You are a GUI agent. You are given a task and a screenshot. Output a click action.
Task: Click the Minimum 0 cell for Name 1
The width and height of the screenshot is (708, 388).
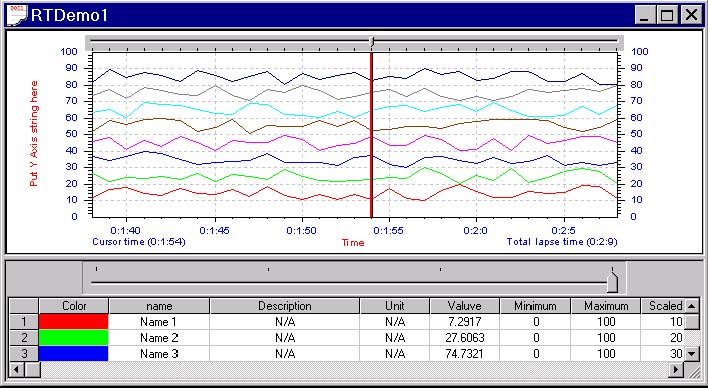point(535,322)
